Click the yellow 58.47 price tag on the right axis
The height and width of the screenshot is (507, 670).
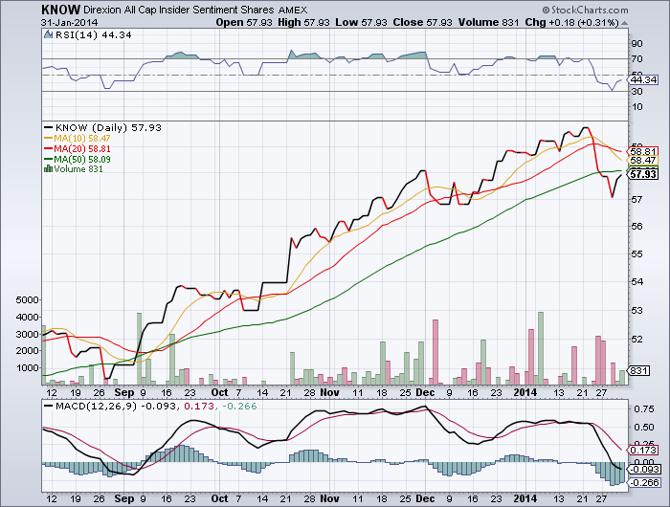point(643,161)
